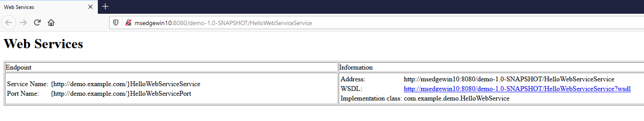
Task: Click the WSDL label
Action: [351, 89]
